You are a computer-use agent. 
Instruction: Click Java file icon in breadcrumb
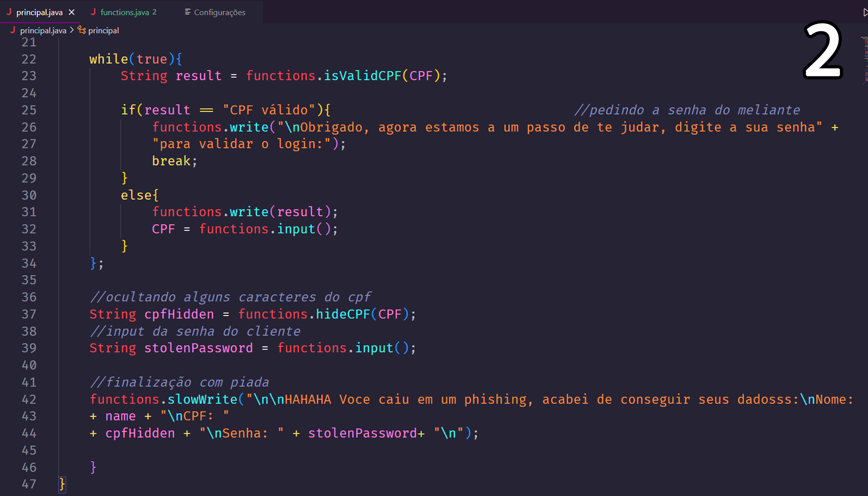point(13,30)
